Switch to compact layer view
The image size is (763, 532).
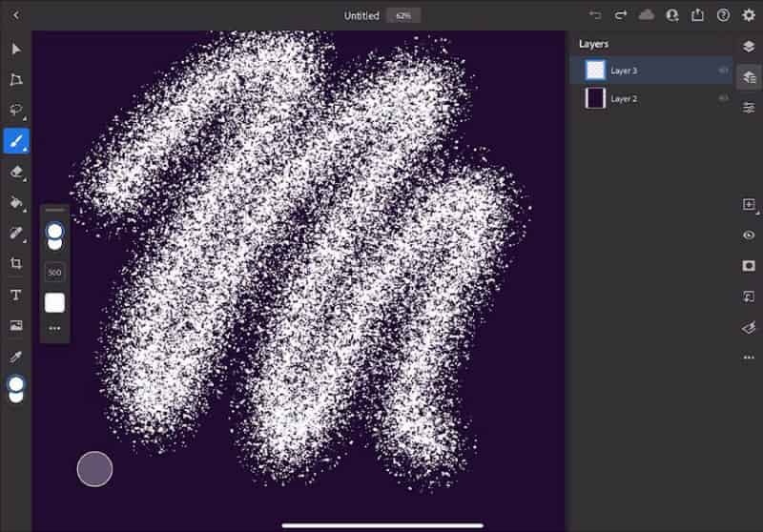click(x=749, y=46)
